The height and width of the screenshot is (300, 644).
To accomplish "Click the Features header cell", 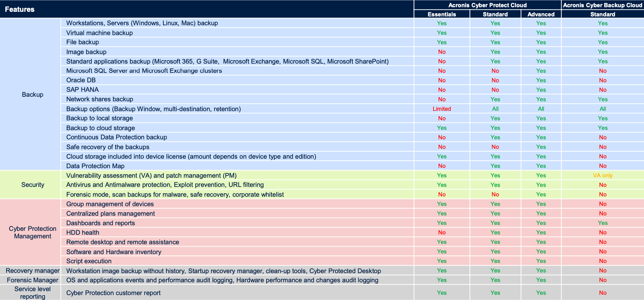I will coord(20,9).
